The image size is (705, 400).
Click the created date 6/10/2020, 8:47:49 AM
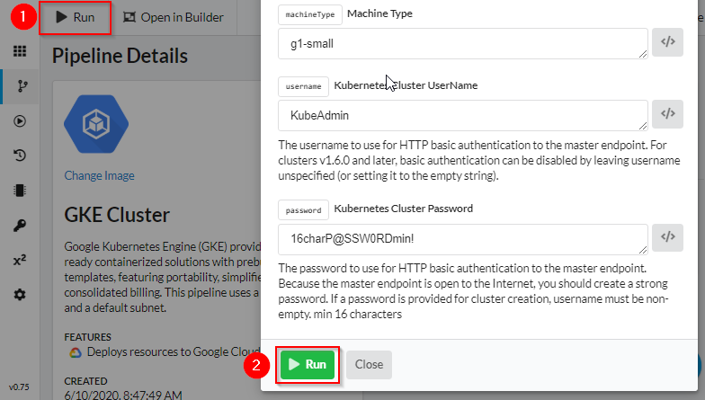coord(123,395)
